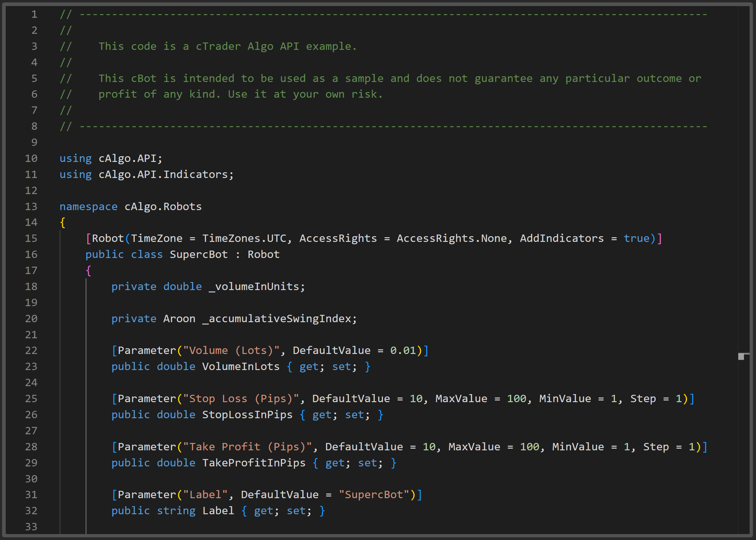
Task: Click the AccessRights.None value
Action: click(452, 239)
